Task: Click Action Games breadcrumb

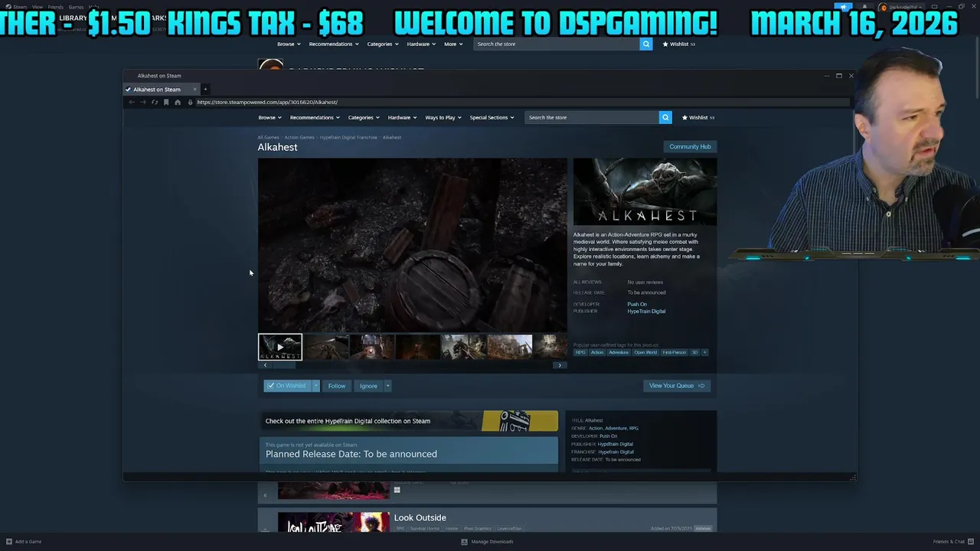Action: click(x=299, y=137)
